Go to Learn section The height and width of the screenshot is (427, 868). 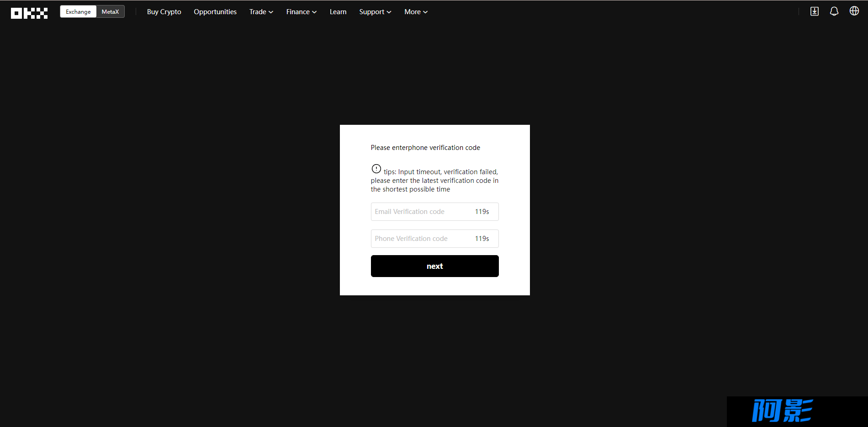[338, 12]
